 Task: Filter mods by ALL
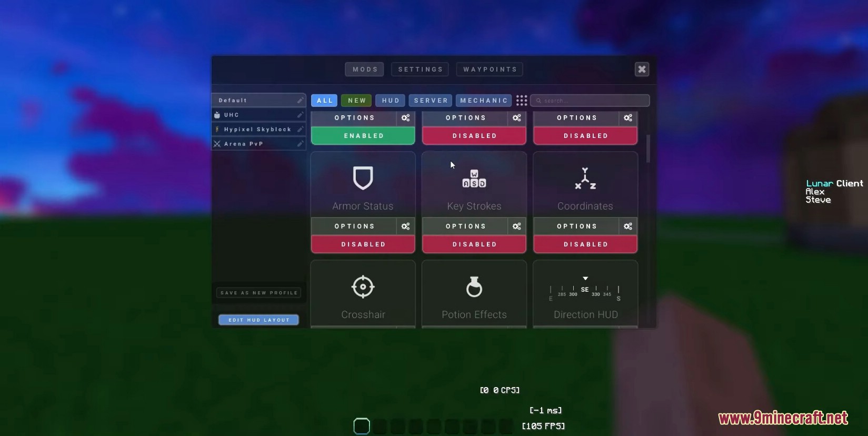[x=324, y=100]
